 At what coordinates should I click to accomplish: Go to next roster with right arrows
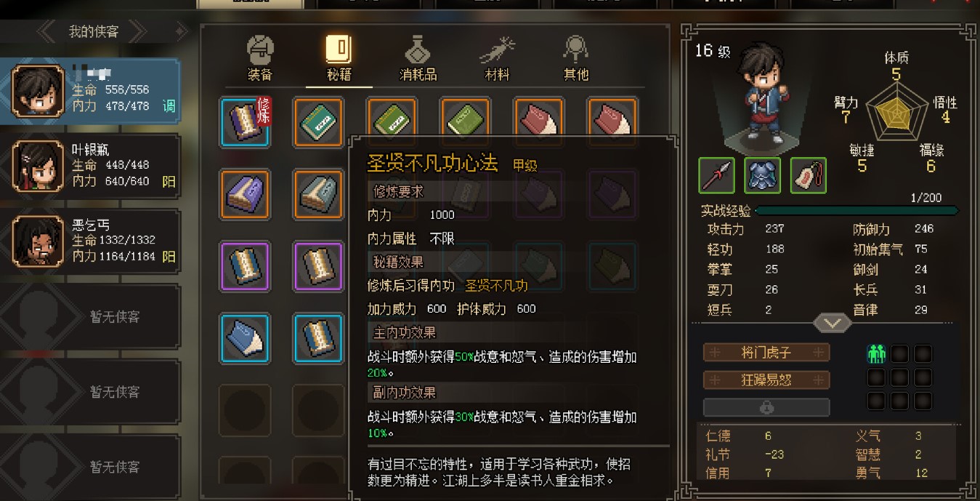tap(138, 31)
